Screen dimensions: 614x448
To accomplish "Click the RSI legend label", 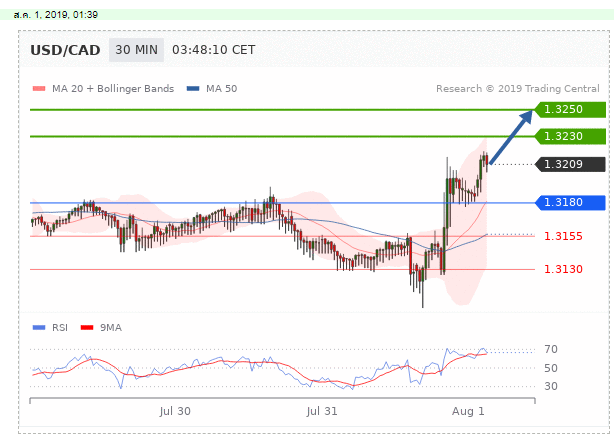I will tap(60, 327).
